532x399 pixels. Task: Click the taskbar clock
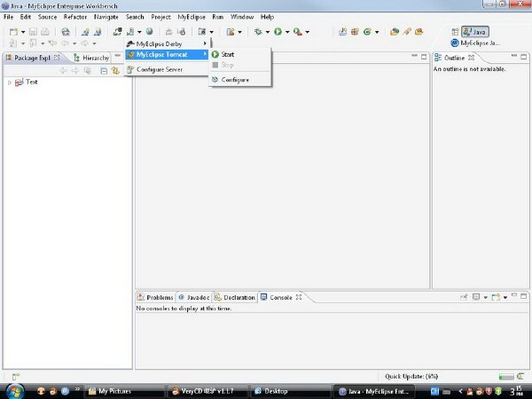pos(517,391)
